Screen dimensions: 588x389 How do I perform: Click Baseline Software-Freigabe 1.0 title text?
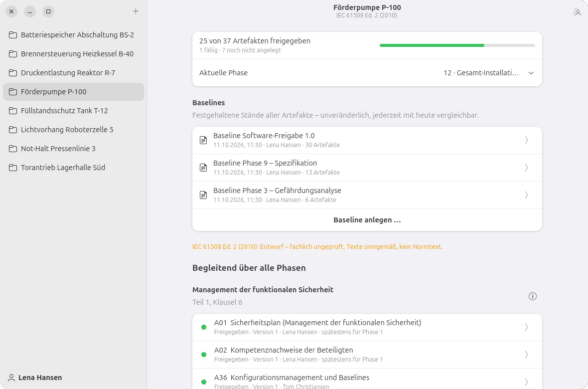click(x=264, y=136)
